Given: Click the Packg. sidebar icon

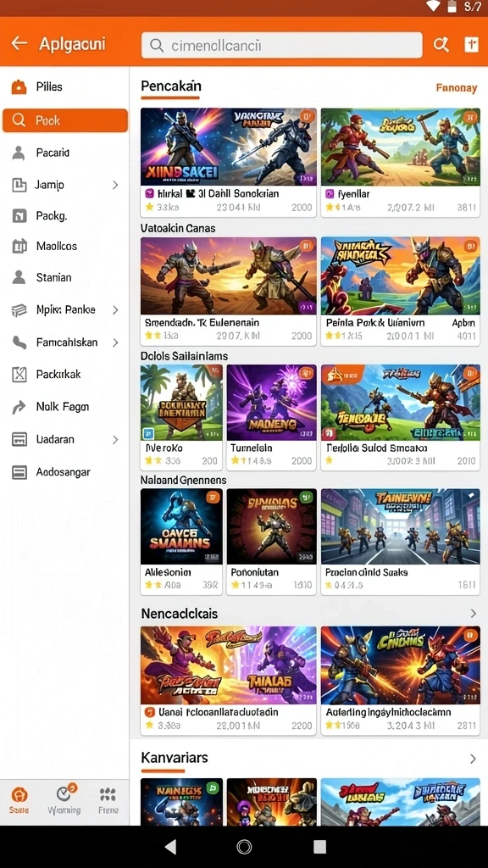Looking at the screenshot, I should tap(19, 216).
